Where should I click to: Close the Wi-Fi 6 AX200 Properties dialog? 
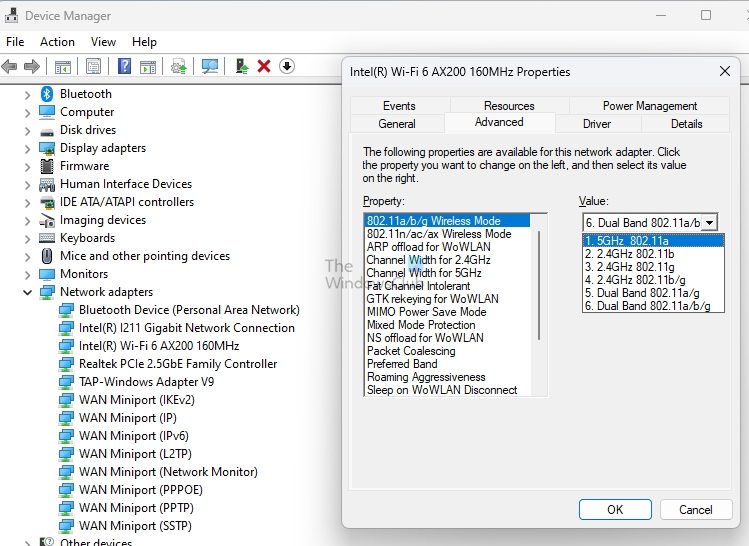[725, 72]
